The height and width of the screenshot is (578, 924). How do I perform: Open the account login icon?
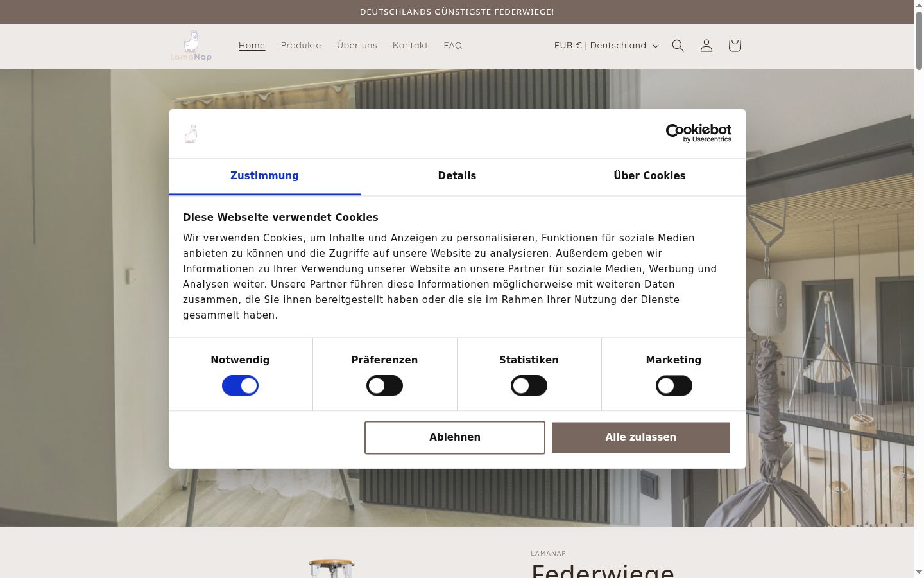click(x=706, y=46)
